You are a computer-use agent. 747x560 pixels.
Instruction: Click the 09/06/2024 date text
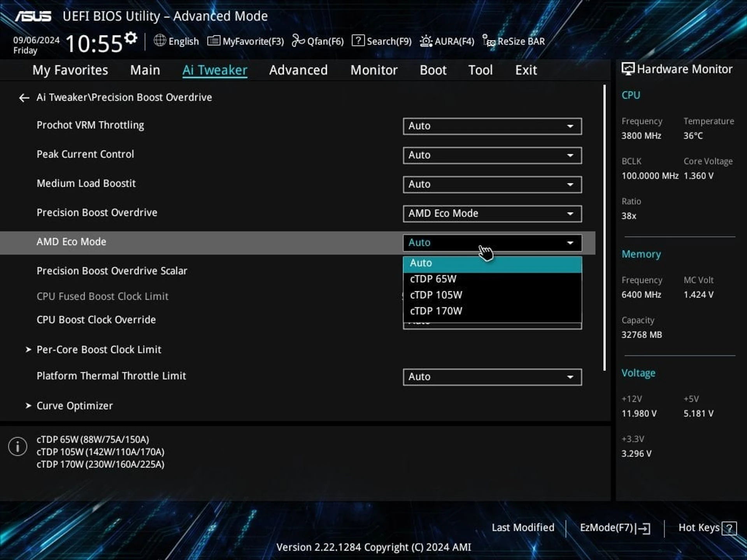tap(36, 40)
